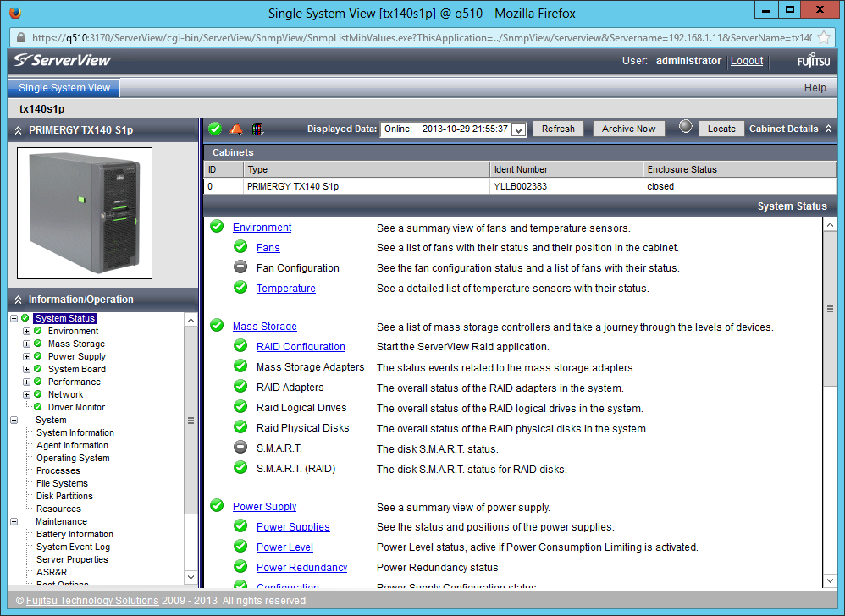
Task: Click the System Status pane scroll up arrow
Action: click(x=830, y=225)
